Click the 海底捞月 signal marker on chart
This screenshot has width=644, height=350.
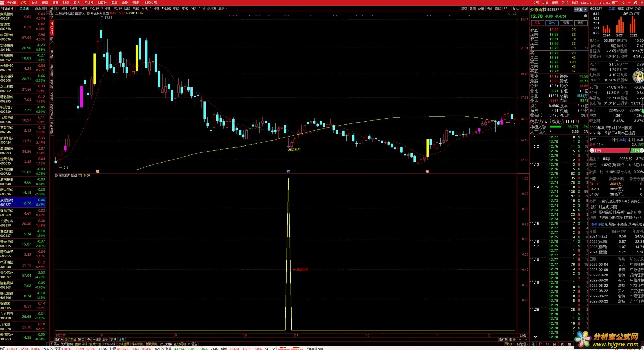(x=294, y=149)
